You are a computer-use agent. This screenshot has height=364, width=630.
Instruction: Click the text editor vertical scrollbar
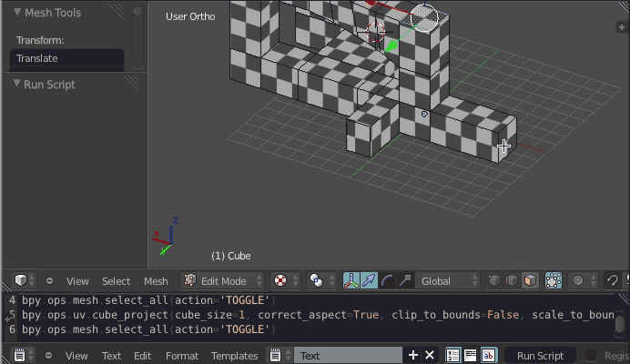tap(619, 323)
